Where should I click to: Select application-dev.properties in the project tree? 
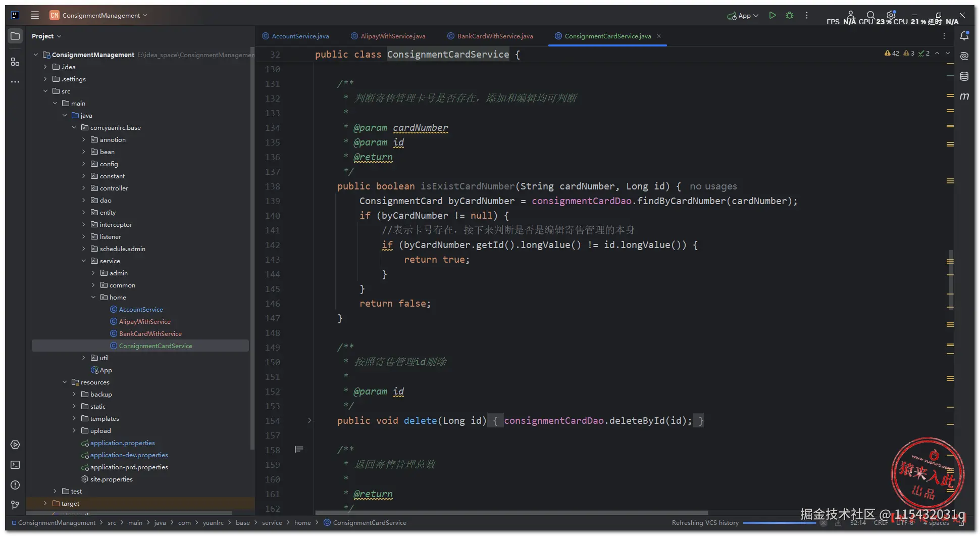(x=129, y=455)
